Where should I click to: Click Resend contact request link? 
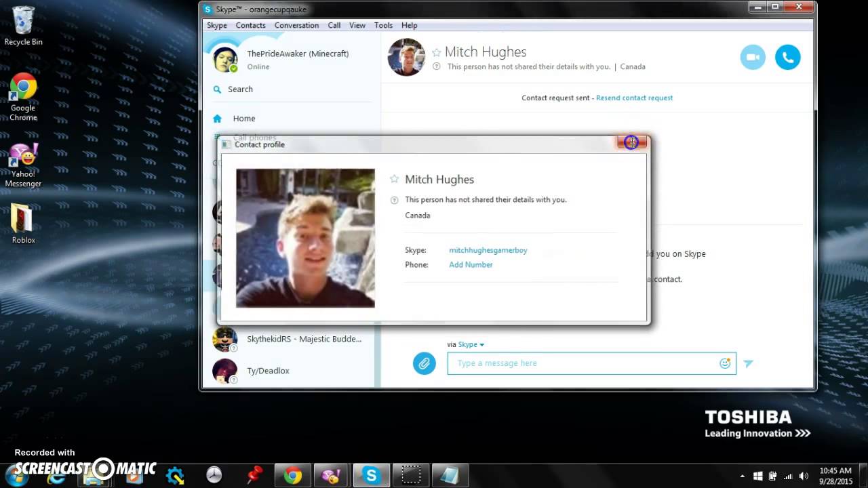point(635,98)
